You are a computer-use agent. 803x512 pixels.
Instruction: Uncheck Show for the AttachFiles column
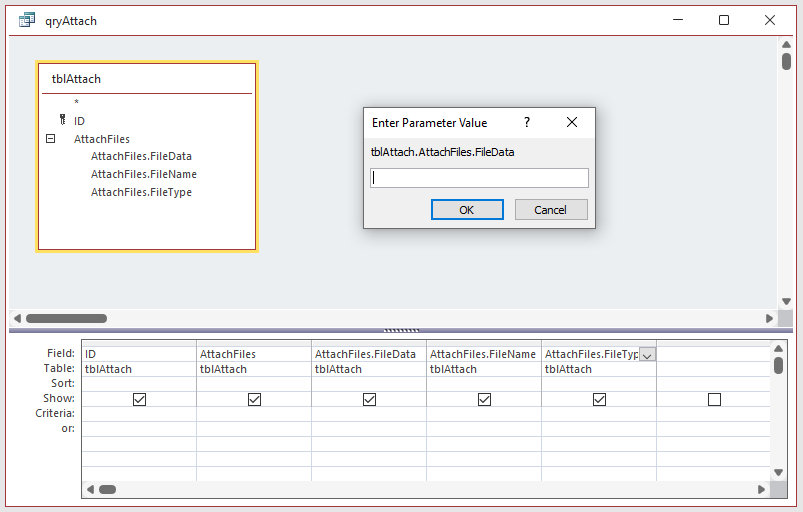pos(255,399)
